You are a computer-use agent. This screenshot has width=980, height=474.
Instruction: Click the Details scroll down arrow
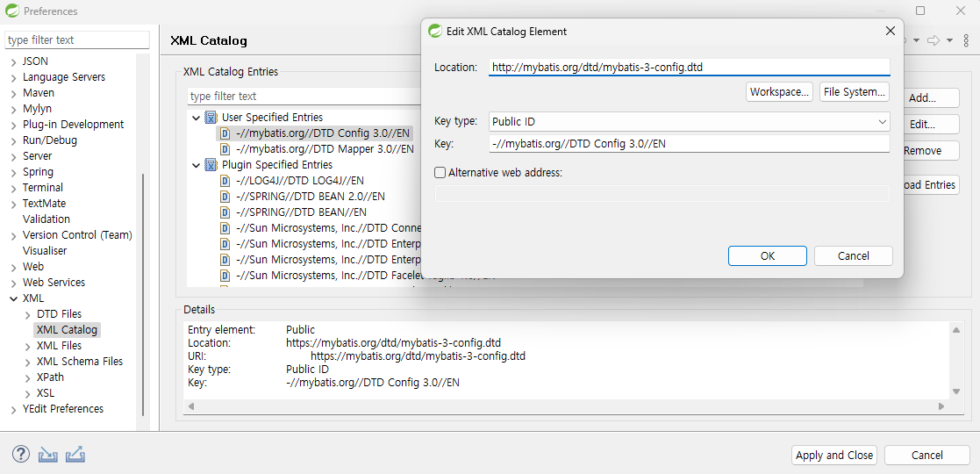pyautogui.click(x=955, y=392)
